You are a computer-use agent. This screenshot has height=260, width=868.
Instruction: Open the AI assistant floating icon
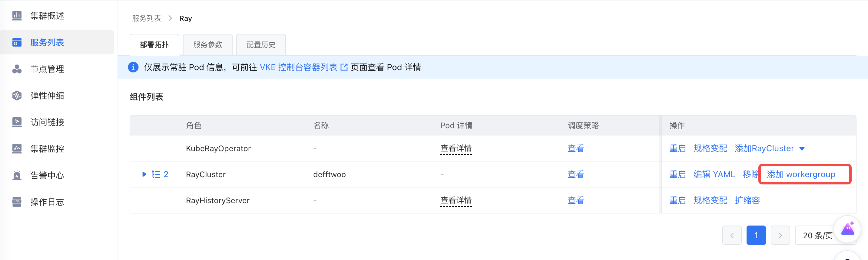847,229
